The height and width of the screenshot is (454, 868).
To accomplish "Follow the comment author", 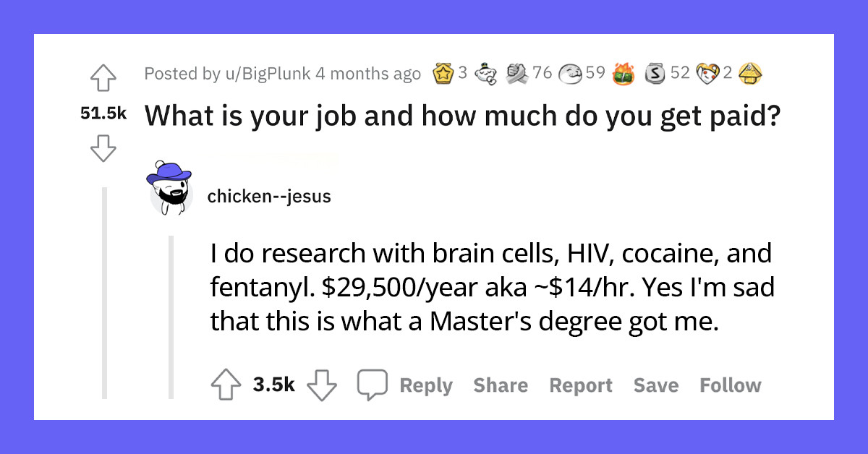I will [730, 385].
